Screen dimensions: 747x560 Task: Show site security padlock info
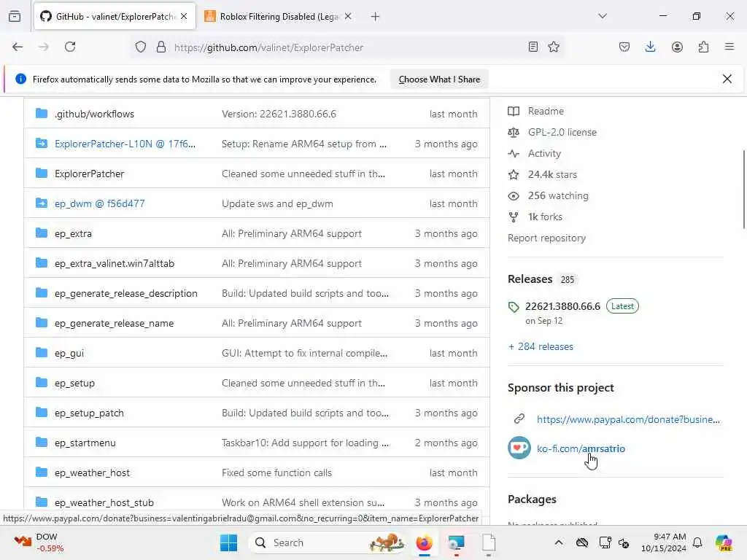coord(161,47)
